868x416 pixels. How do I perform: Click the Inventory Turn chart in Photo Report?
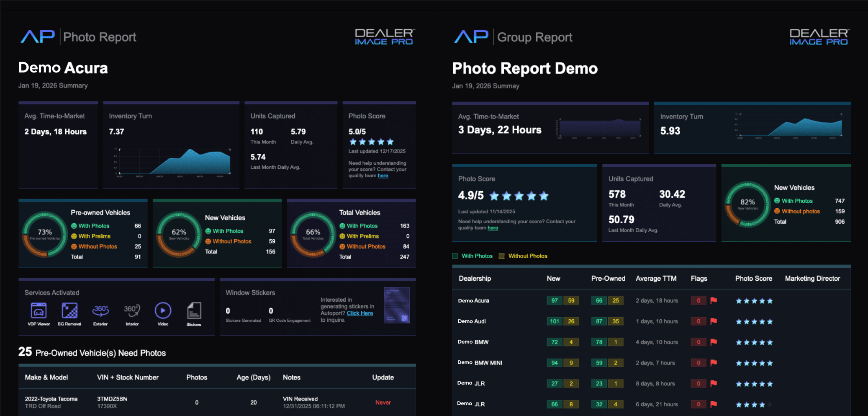[x=174, y=162]
